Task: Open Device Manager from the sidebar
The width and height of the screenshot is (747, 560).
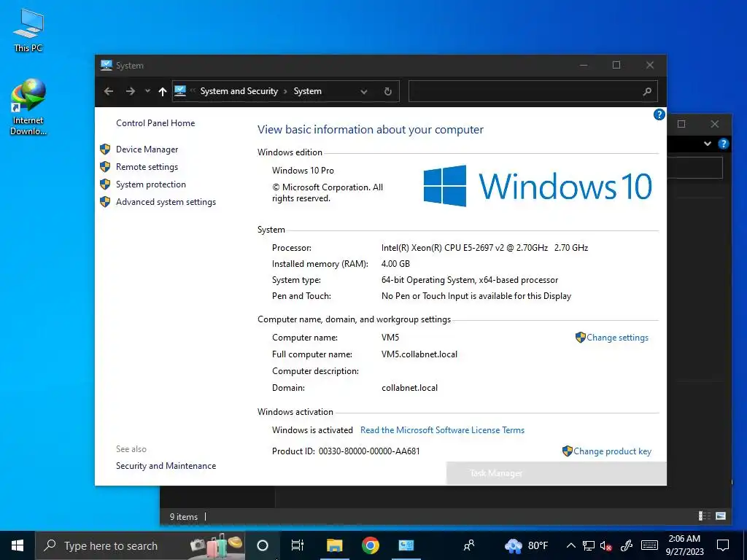Action: tap(147, 149)
